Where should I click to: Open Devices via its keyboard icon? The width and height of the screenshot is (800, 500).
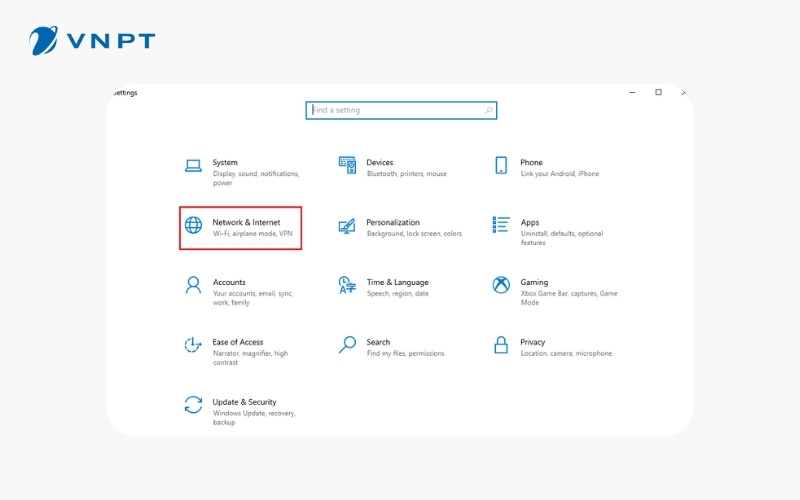coord(347,166)
